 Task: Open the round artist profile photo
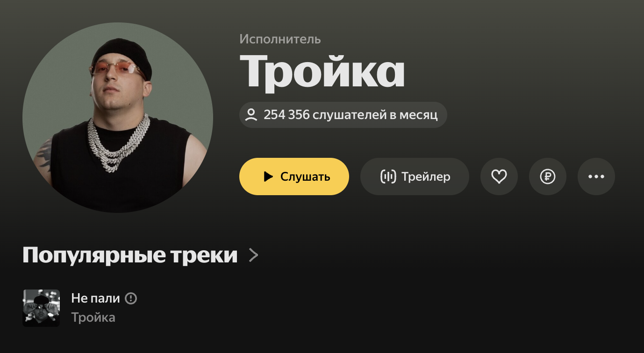tap(118, 118)
